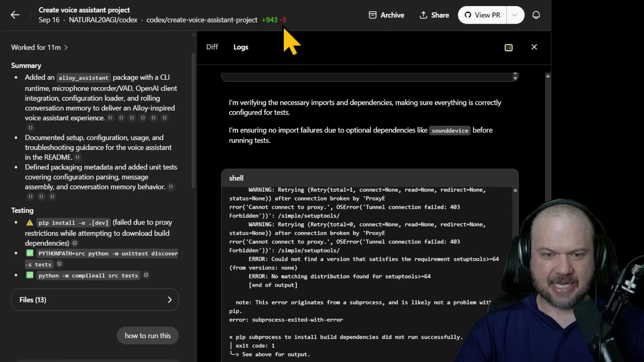644x362 pixels.
Task: Click the logs panel scrollbar up arrow
Action: (548, 76)
